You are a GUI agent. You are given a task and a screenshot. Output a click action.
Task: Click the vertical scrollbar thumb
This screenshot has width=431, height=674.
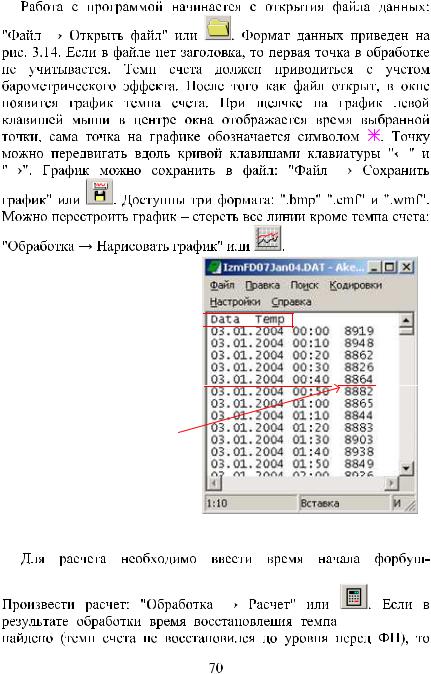(x=406, y=331)
